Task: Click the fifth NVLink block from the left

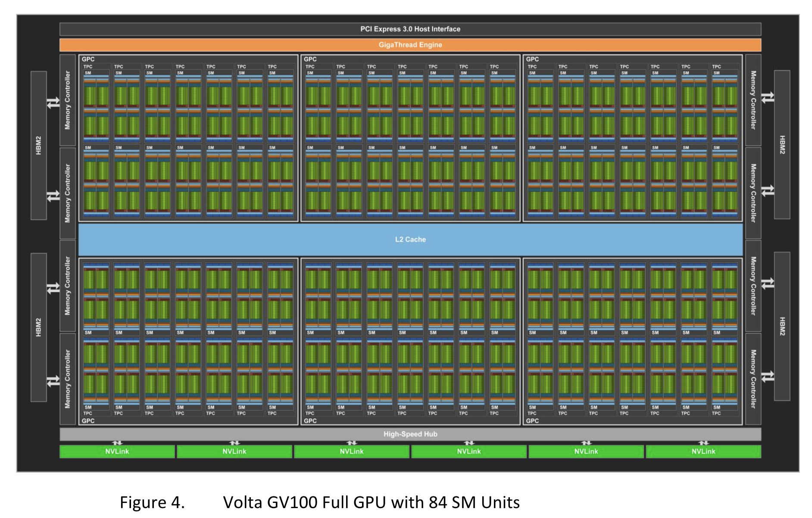Action: click(x=586, y=451)
